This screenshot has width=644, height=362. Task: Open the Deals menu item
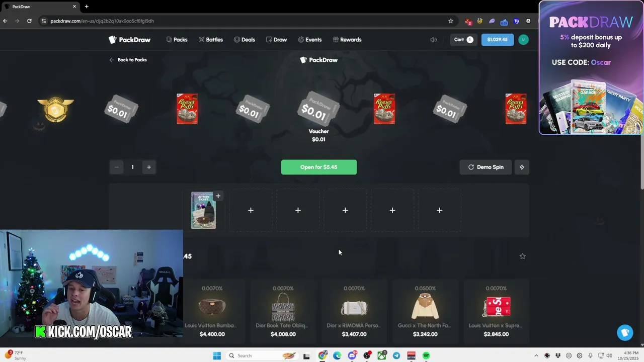point(244,40)
